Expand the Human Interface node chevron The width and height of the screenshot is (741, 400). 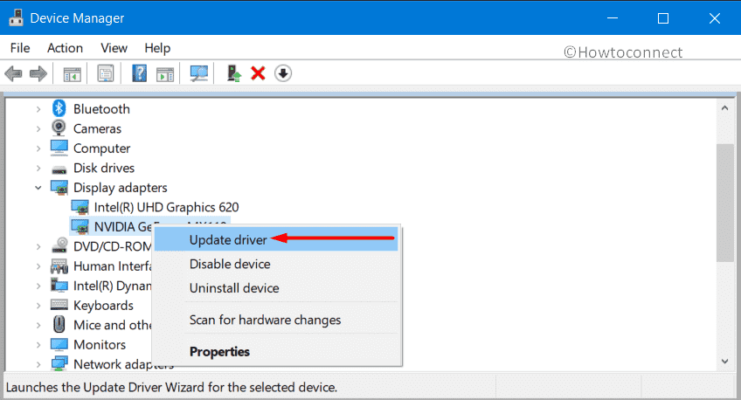point(38,266)
